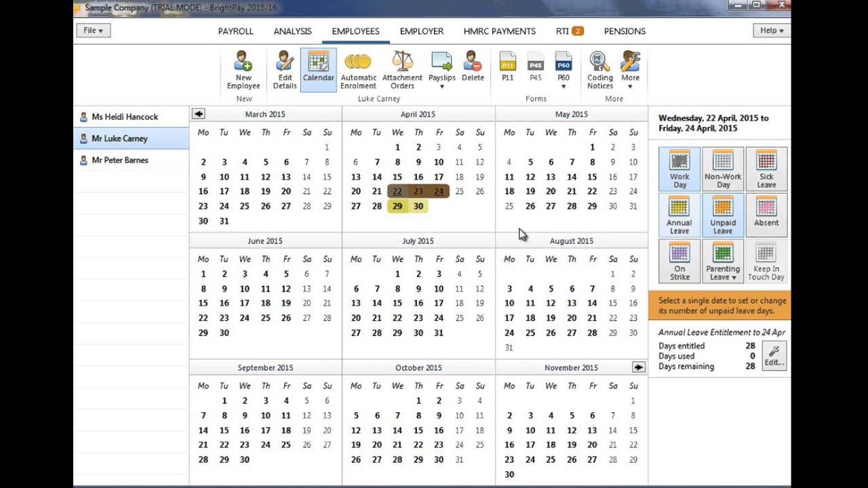Open Edit Details for Luke Carney
Image resolution: width=868 pixels, height=488 pixels.
click(x=284, y=70)
